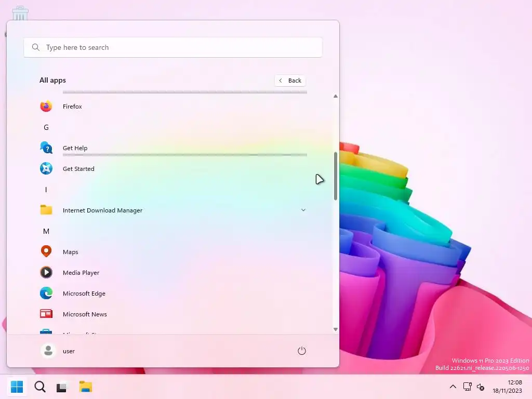Click the Media Player label
The image size is (532, 399).
pyautogui.click(x=81, y=272)
